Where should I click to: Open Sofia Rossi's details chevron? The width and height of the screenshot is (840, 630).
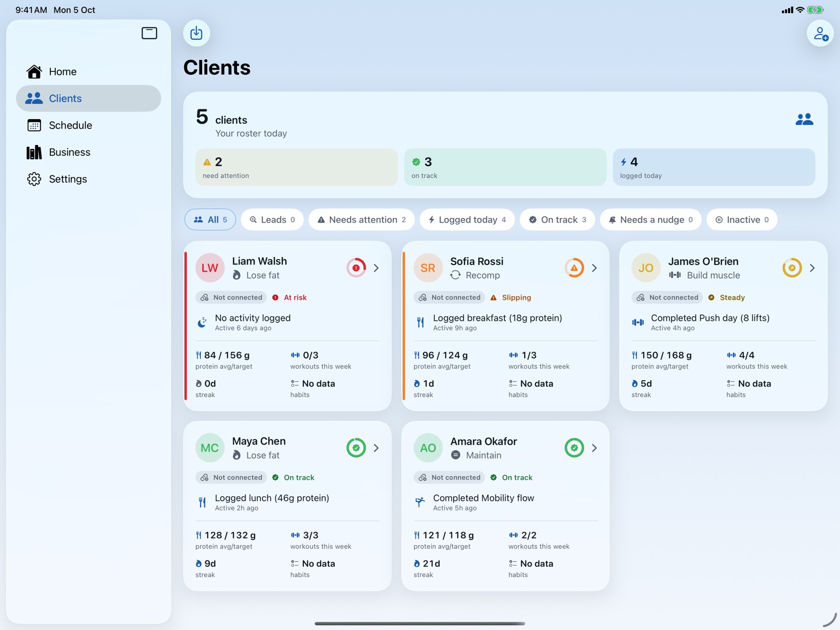[x=594, y=268]
